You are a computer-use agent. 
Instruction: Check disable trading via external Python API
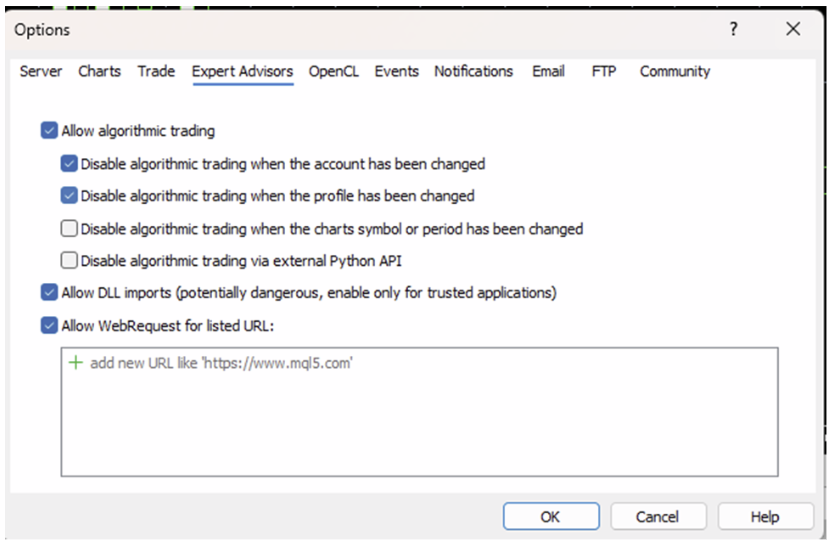(x=69, y=261)
